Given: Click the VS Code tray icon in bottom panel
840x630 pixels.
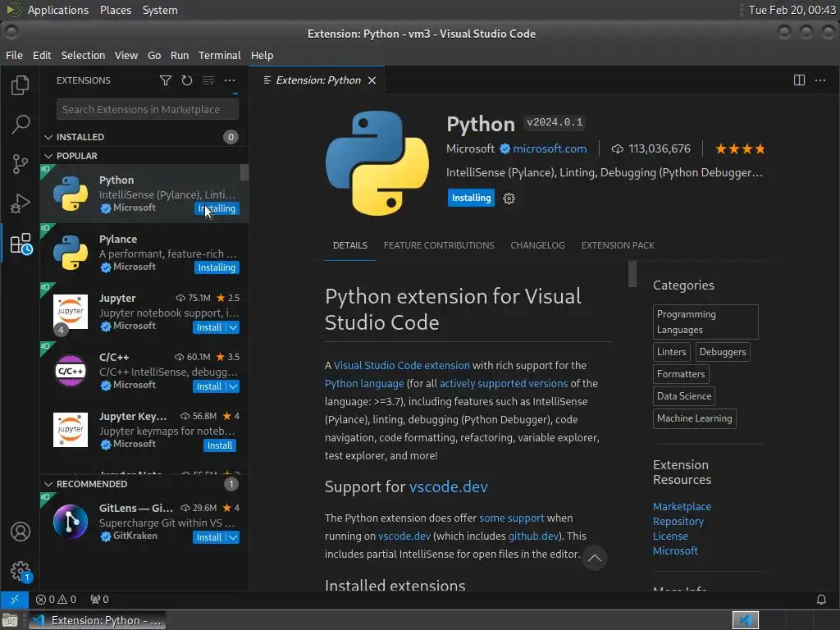Looking at the screenshot, I should coord(745,620).
